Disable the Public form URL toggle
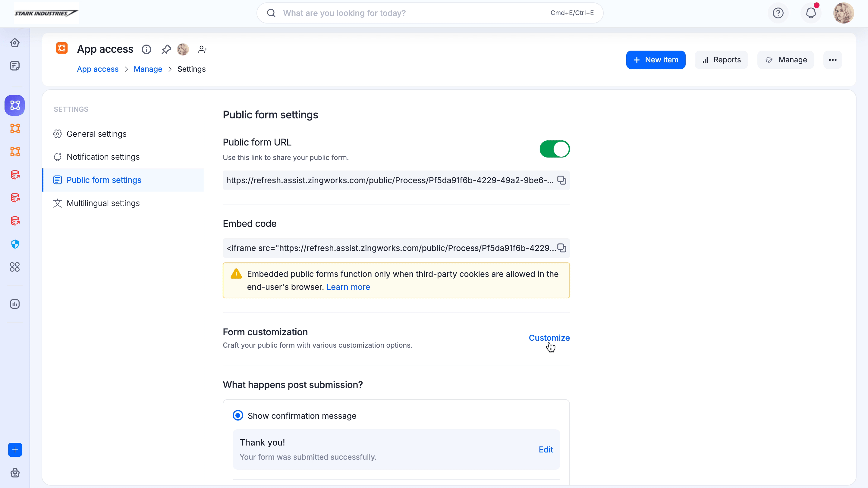The height and width of the screenshot is (488, 868). tap(554, 149)
